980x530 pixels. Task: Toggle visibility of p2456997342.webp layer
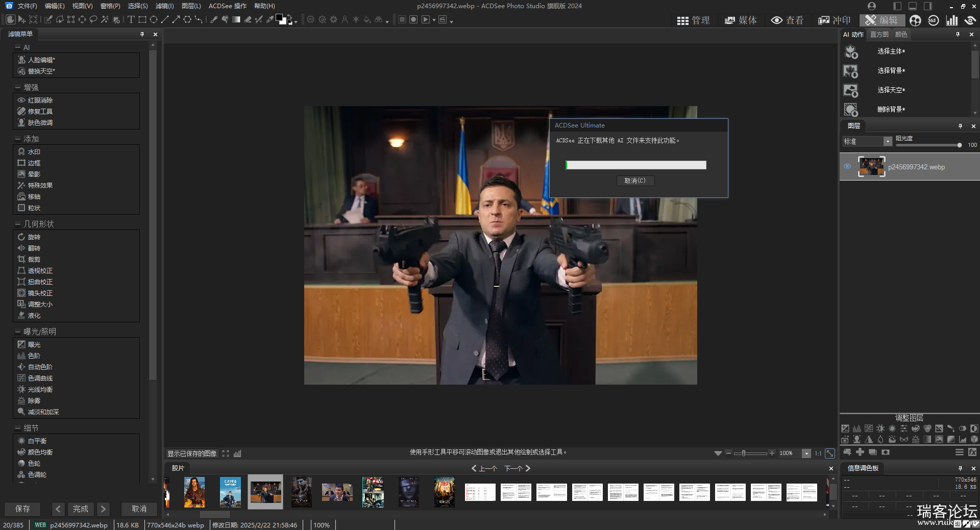pos(847,167)
